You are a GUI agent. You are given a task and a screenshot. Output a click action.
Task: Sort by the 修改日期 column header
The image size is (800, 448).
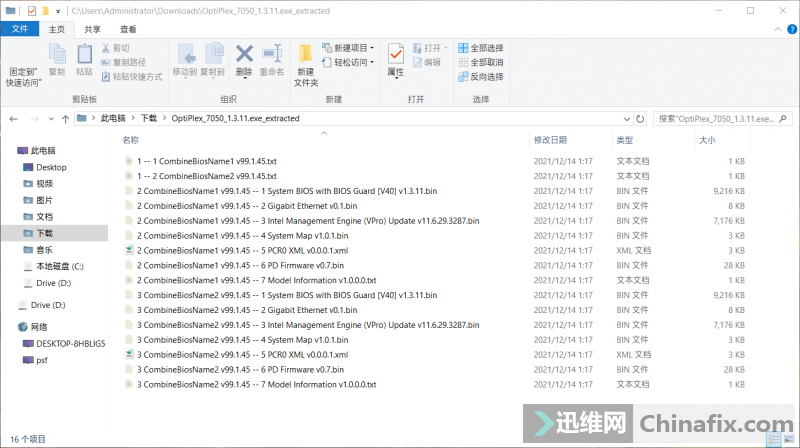[550, 140]
